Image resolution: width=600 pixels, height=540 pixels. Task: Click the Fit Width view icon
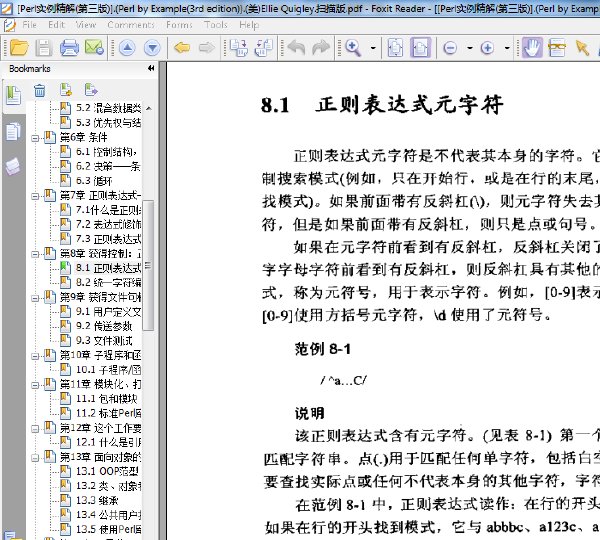point(420,48)
